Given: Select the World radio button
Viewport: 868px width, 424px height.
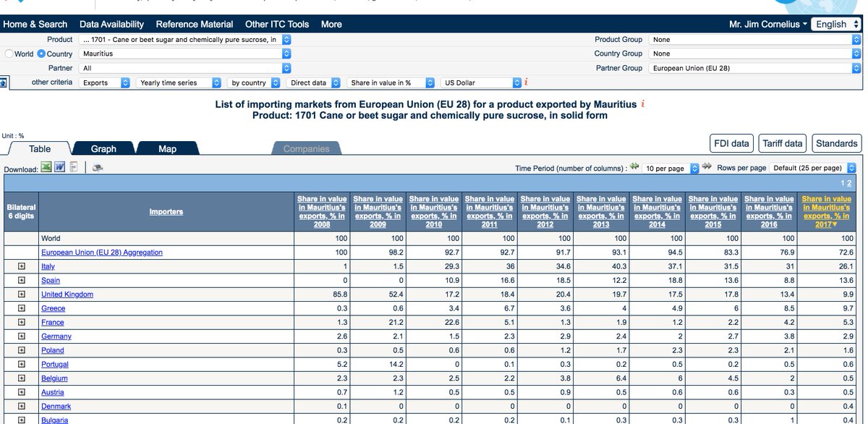Looking at the screenshot, I should tap(9, 54).
